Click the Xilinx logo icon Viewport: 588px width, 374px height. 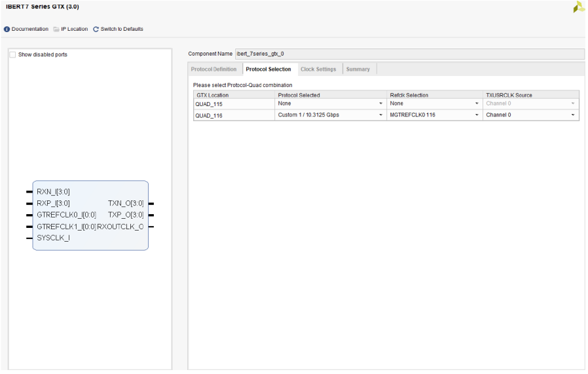[579, 7]
